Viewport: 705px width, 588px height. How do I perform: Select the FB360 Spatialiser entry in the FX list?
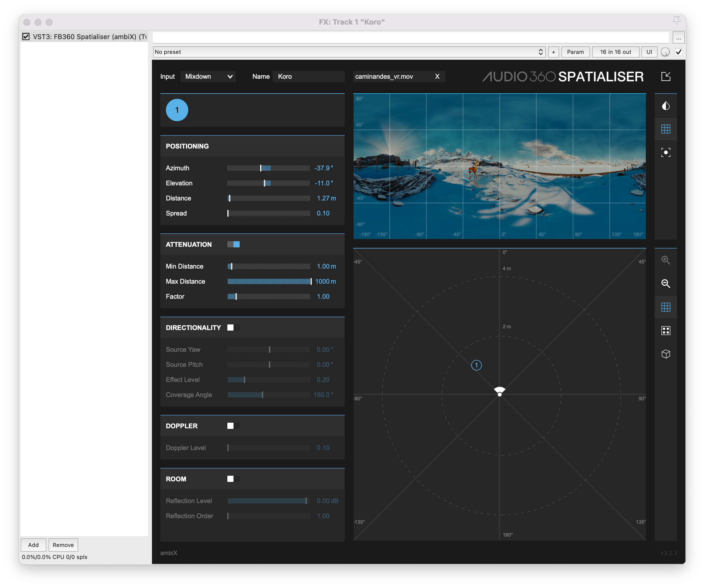89,37
